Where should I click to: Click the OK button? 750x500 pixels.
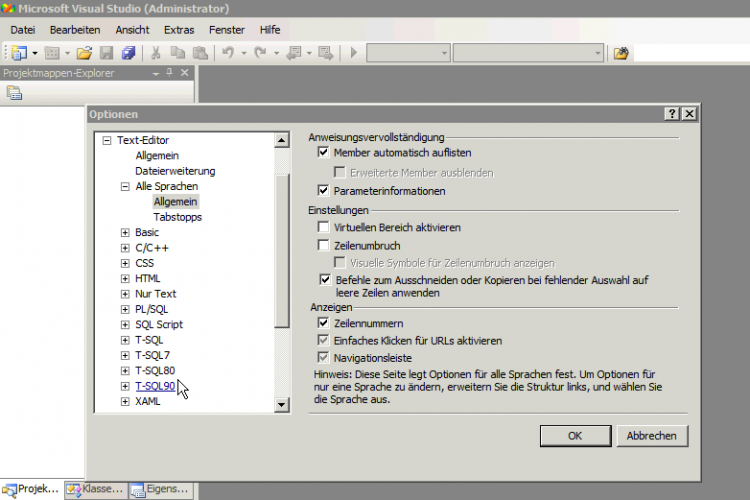[575, 436]
